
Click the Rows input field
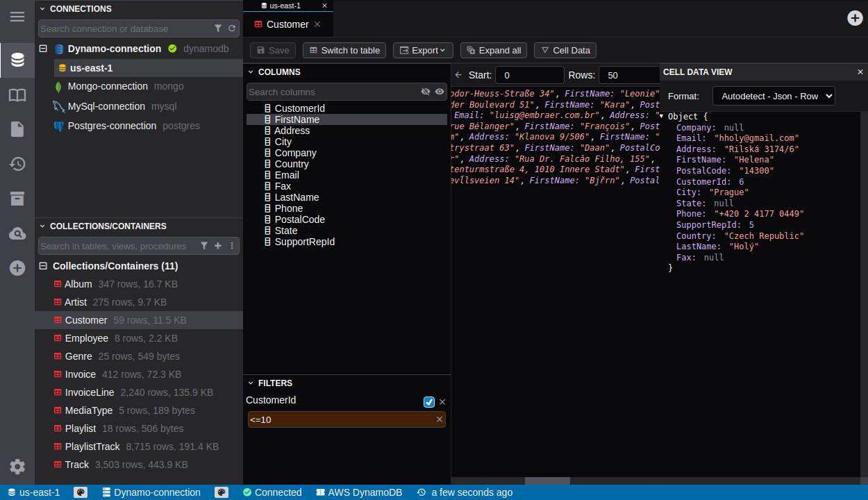click(628, 75)
